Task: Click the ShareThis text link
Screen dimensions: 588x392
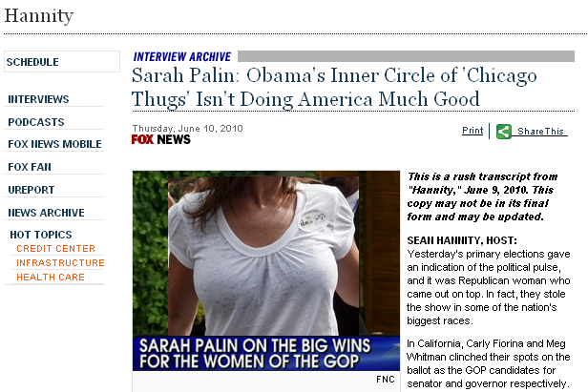Action: coord(540,132)
